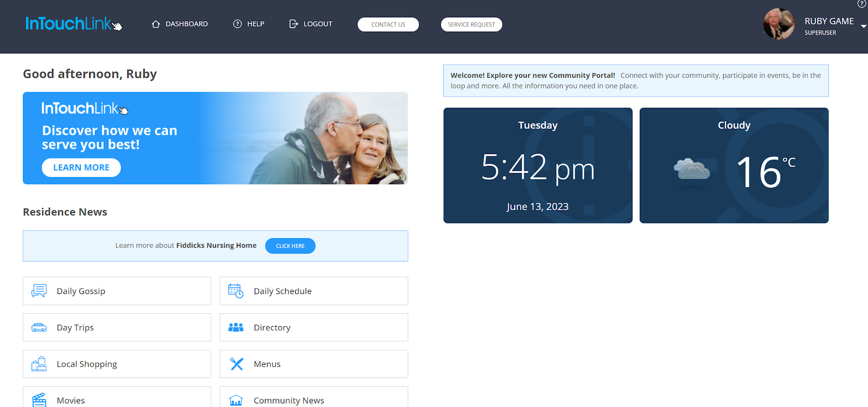Click the 'Welcome! Explore your new Community Portal!' text

click(x=533, y=75)
